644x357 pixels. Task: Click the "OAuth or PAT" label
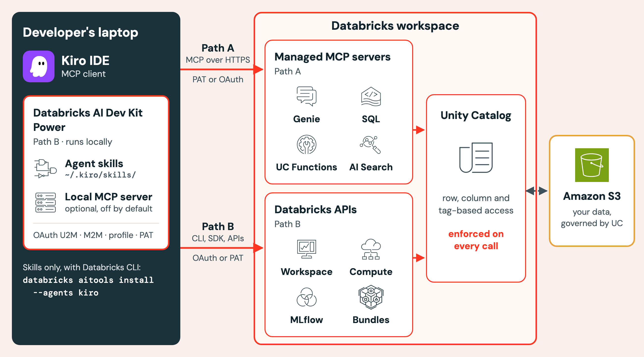tap(218, 258)
